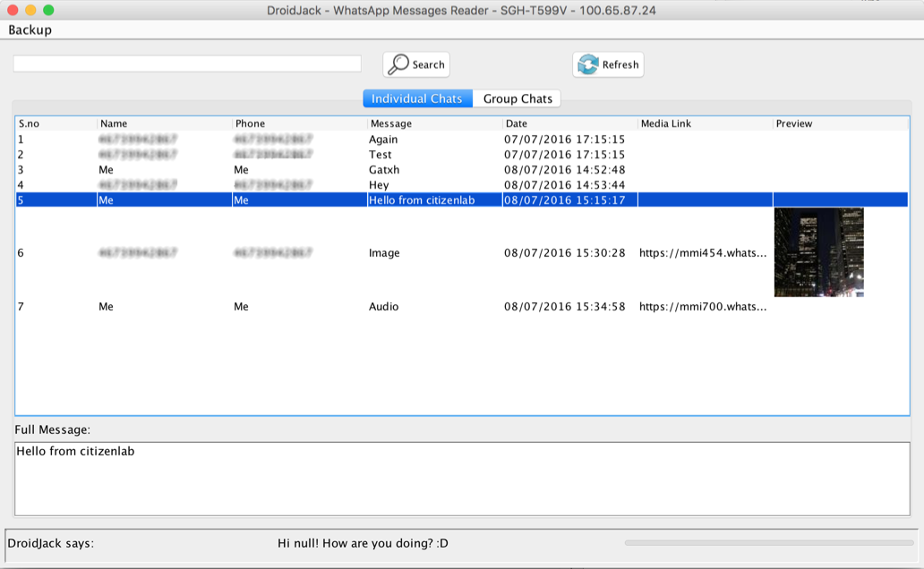Image resolution: width=924 pixels, height=569 pixels.
Task: Sort by Phone column header
Action: [250, 123]
